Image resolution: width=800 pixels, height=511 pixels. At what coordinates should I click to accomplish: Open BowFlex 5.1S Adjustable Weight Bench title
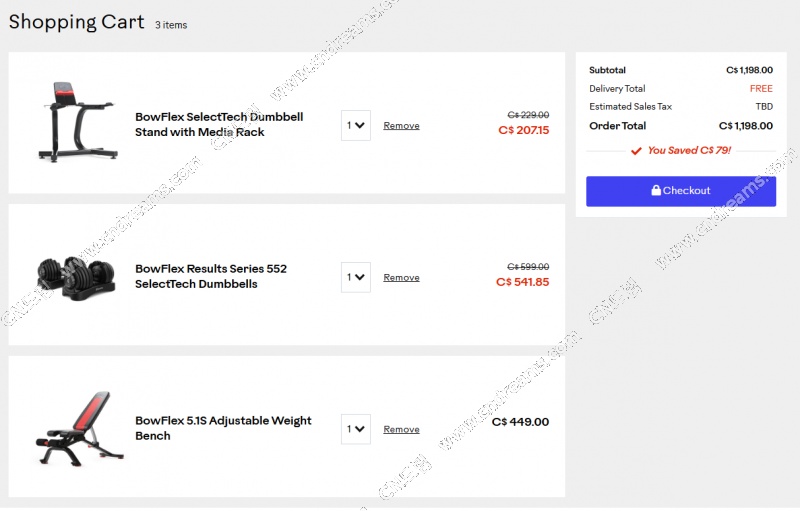coord(223,428)
